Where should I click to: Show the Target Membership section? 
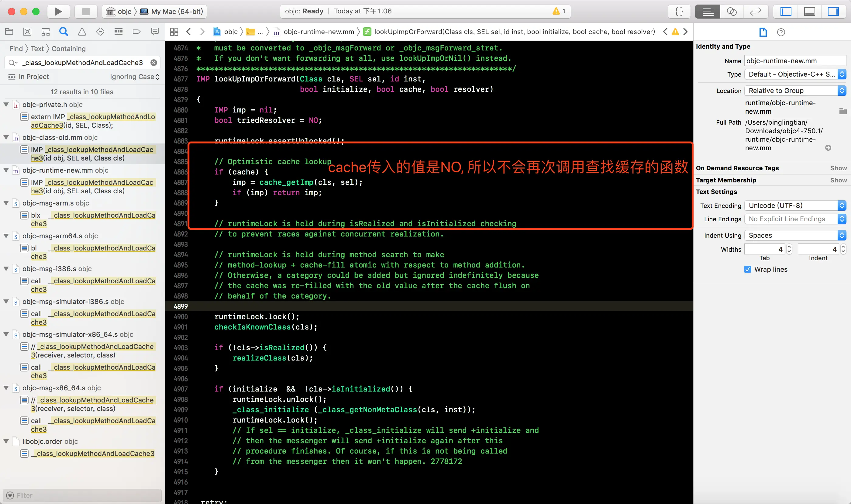click(838, 180)
